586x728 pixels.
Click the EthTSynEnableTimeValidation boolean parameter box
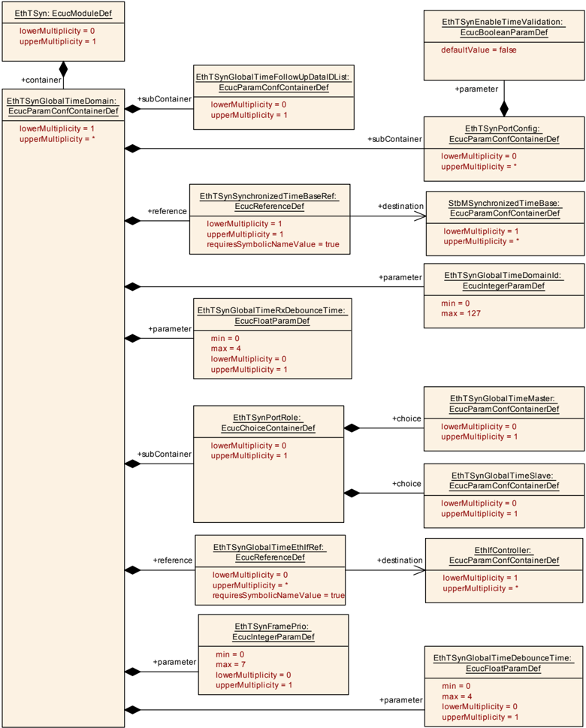[504, 46]
